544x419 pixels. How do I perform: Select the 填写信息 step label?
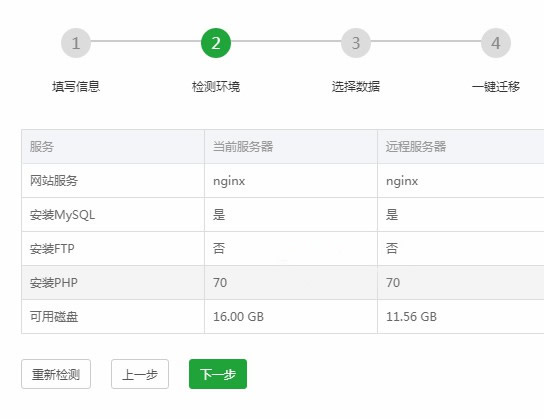click(x=76, y=86)
